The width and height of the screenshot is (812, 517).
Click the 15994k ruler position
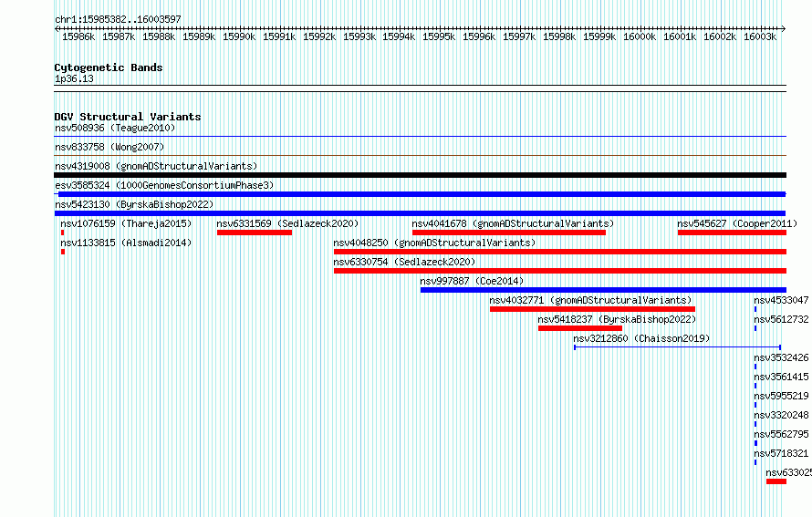(x=399, y=36)
